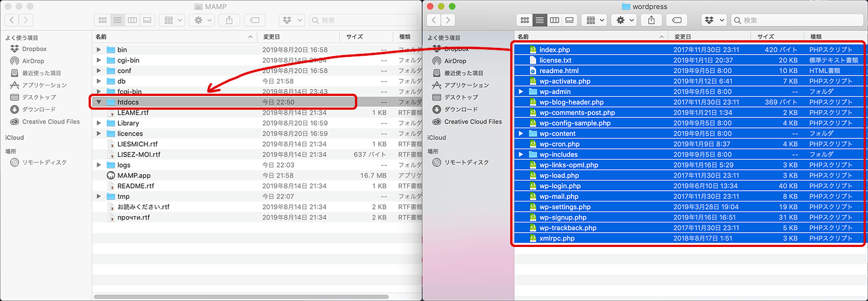Expand the wp-admin folder

pos(521,92)
